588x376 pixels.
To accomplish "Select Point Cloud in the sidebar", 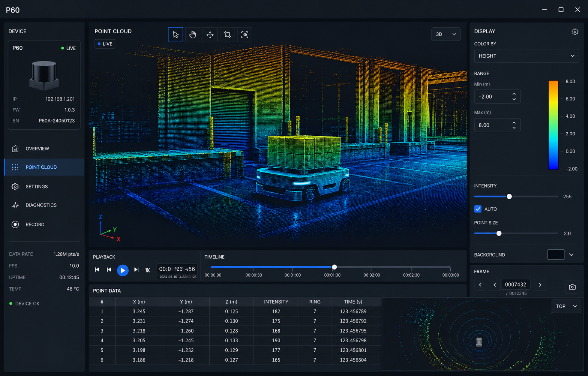I will point(44,167).
